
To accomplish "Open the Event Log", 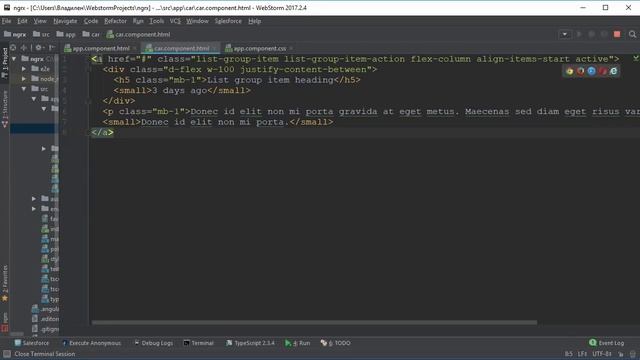I will click(607, 343).
